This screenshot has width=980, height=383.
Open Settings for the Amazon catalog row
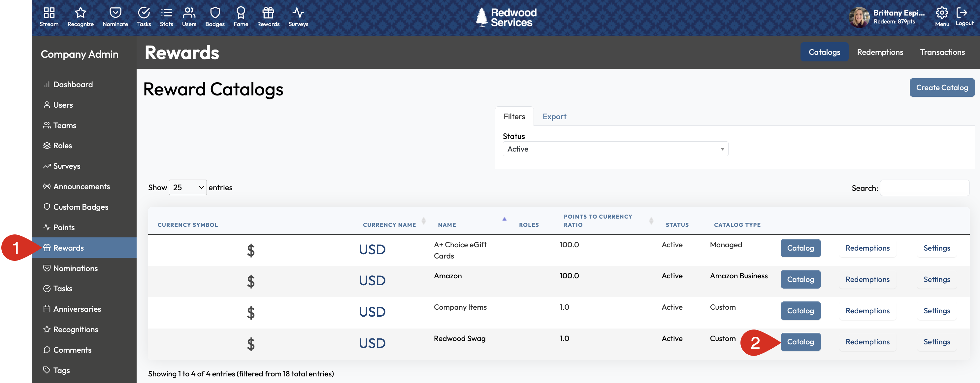(937, 279)
